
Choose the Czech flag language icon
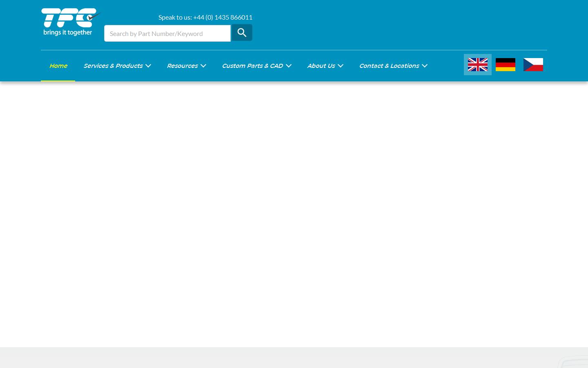coord(533,65)
